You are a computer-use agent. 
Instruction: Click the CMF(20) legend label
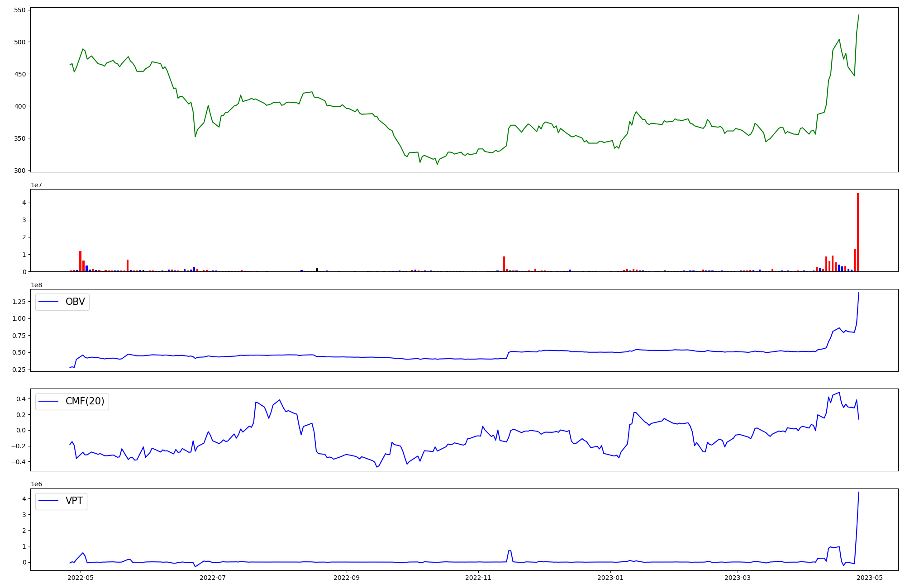click(x=85, y=401)
